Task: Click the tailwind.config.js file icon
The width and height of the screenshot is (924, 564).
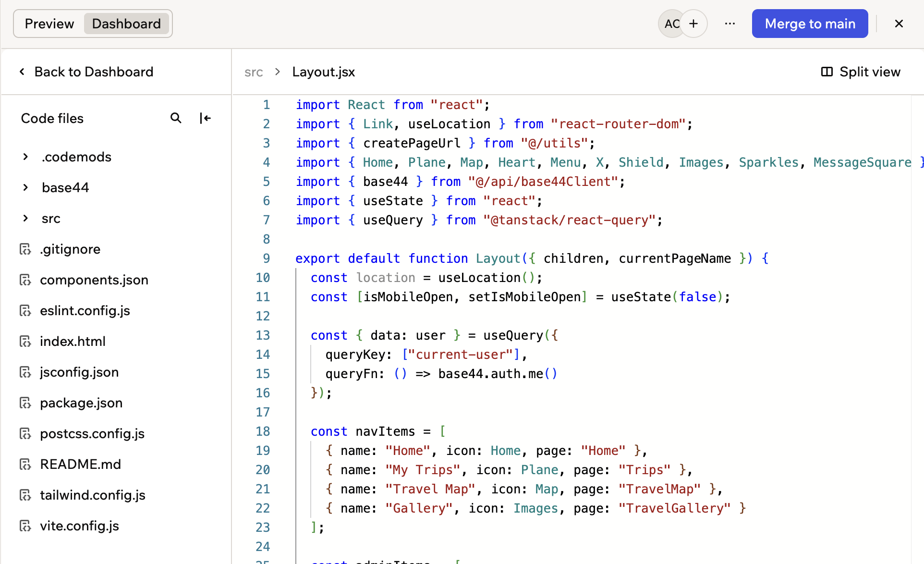Action: (25, 495)
